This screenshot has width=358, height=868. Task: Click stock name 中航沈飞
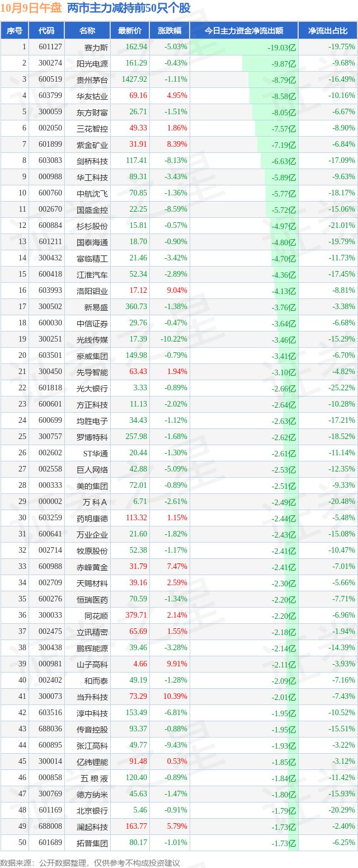[92, 193]
